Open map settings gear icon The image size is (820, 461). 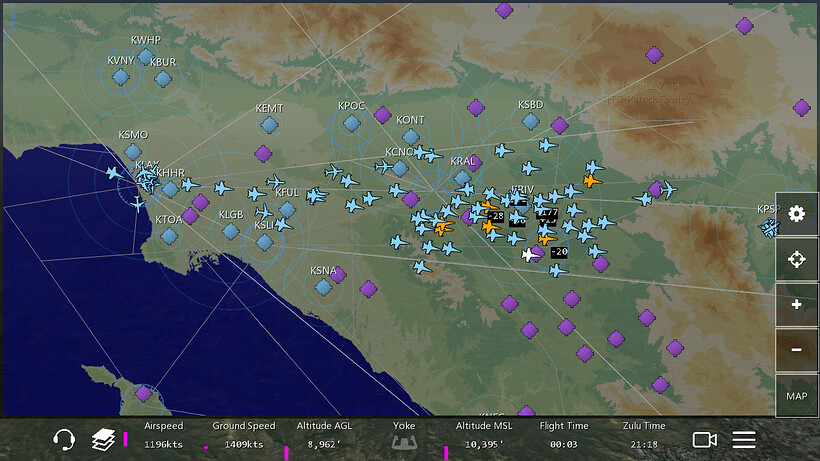(x=796, y=213)
